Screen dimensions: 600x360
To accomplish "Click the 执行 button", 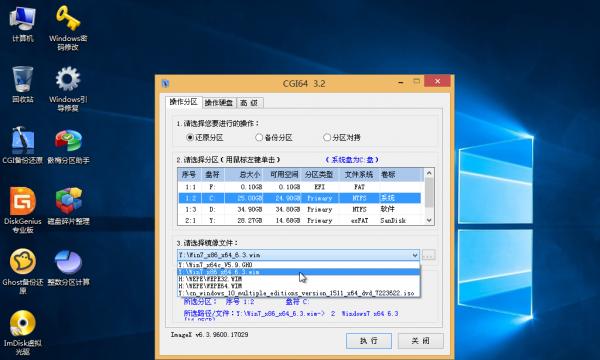I will tap(368, 340).
